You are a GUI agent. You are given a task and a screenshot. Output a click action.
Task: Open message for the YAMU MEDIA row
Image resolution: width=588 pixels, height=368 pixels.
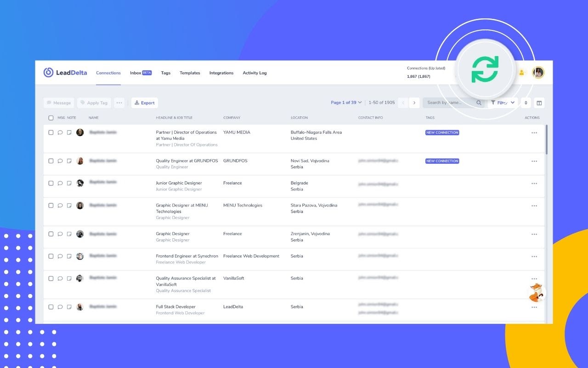pyautogui.click(x=60, y=132)
